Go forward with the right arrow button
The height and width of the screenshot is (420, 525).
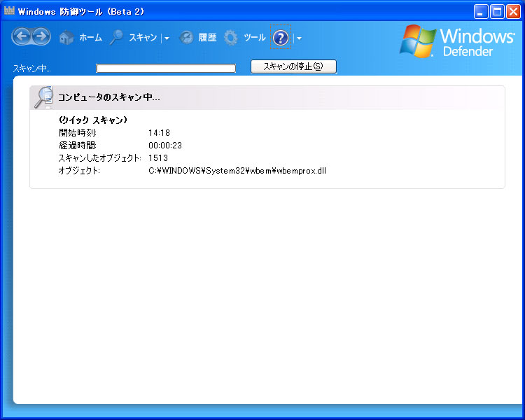click(x=41, y=36)
